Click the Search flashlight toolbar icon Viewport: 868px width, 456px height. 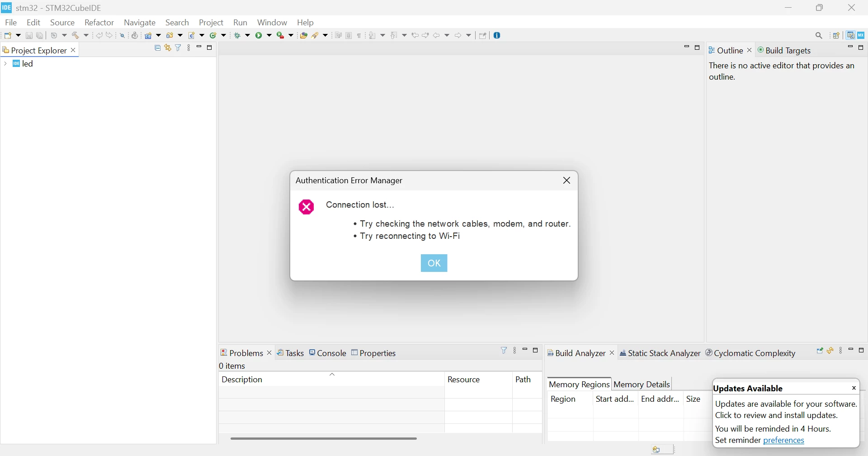316,35
